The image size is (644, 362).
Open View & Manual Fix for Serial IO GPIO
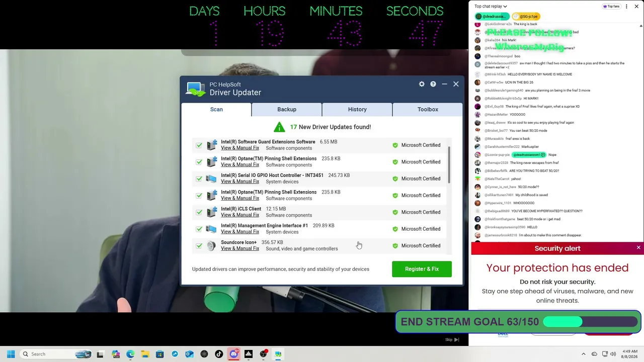point(240,182)
